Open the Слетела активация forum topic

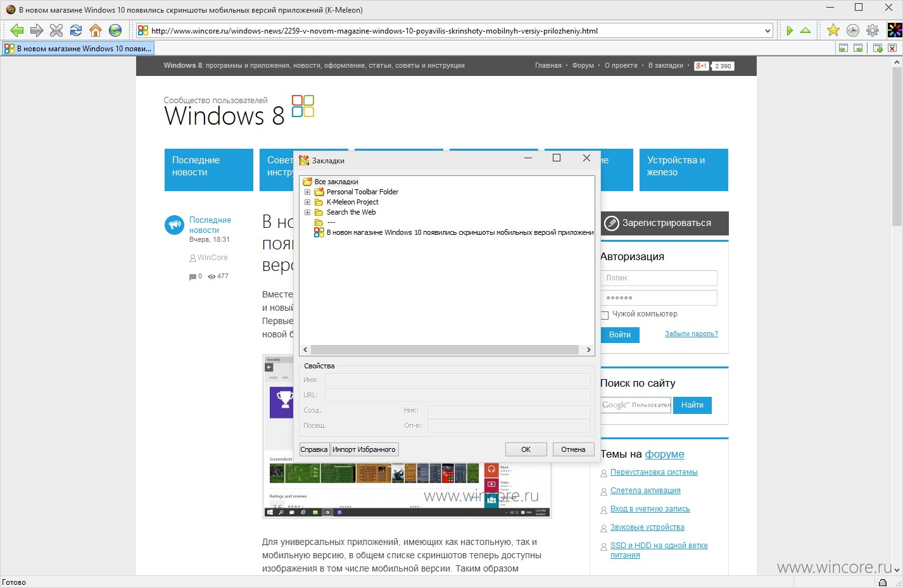(645, 491)
